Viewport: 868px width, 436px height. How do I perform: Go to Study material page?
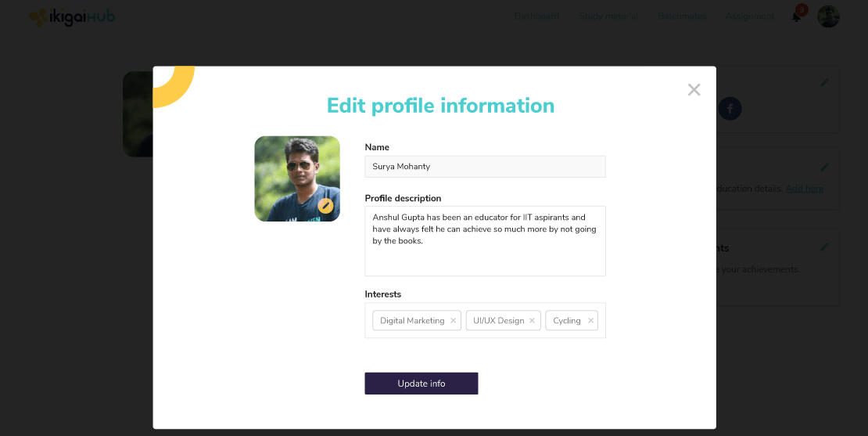(x=608, y=16)
